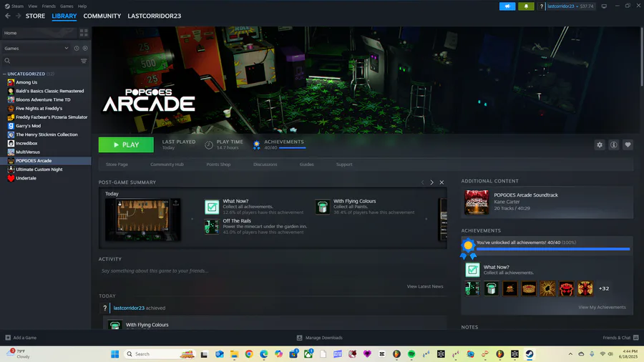Open the LASTCORRIDOR23 profile tab
Image resolution: width=644 pixels, height=362 pixels.
[x=155, y=16]
